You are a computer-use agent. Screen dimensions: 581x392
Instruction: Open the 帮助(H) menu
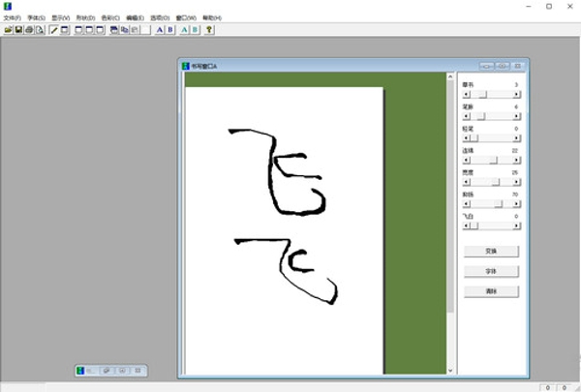[x=211, y=17]
